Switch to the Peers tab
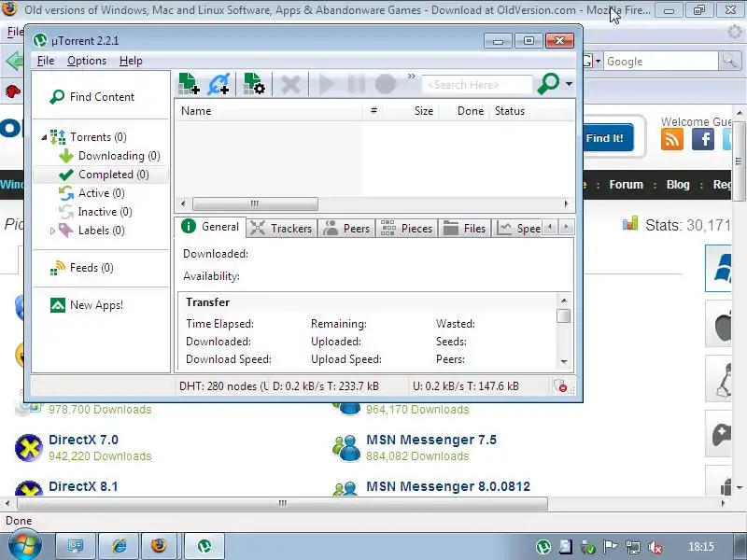 346,229
